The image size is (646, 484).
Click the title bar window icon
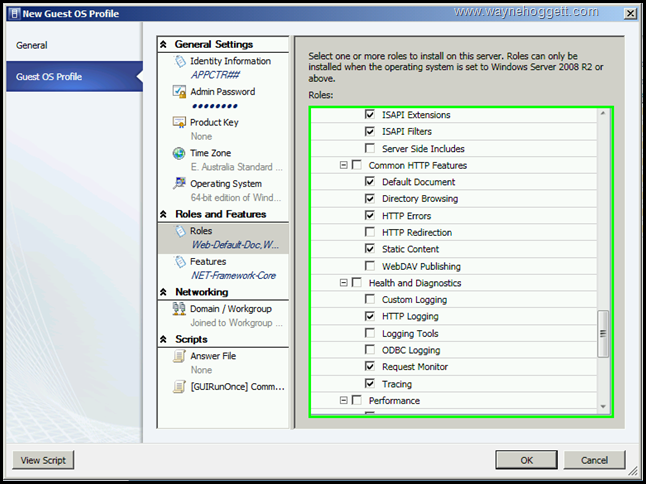(x=15, y=14)
